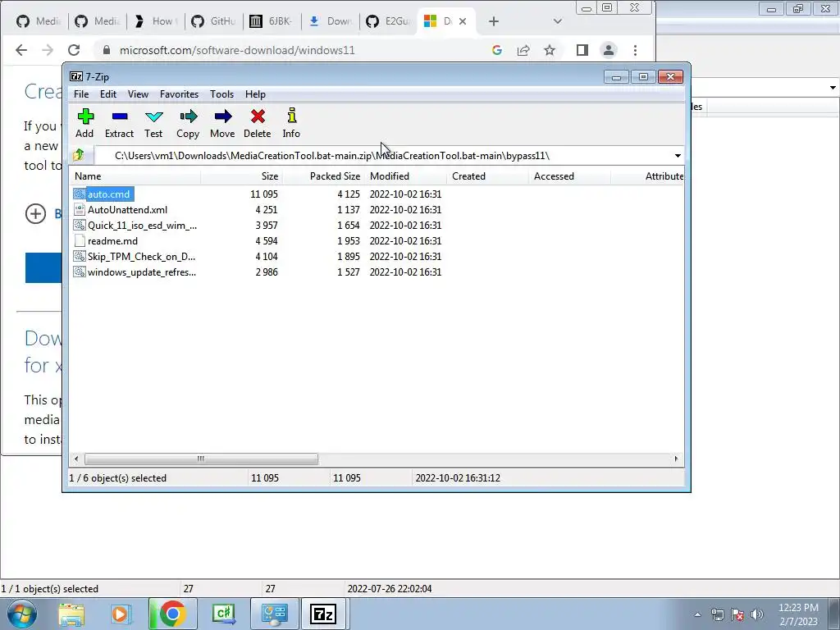This screenshot has height=630, width=840.
Task: Click the auto.cmd size value 11 095
Action: click(x=263, y=194)
